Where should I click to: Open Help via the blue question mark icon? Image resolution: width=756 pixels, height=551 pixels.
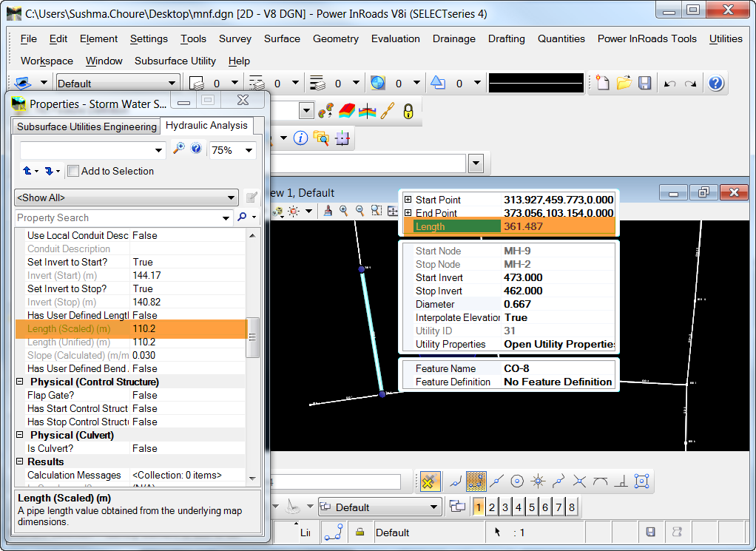coord(716,83)
